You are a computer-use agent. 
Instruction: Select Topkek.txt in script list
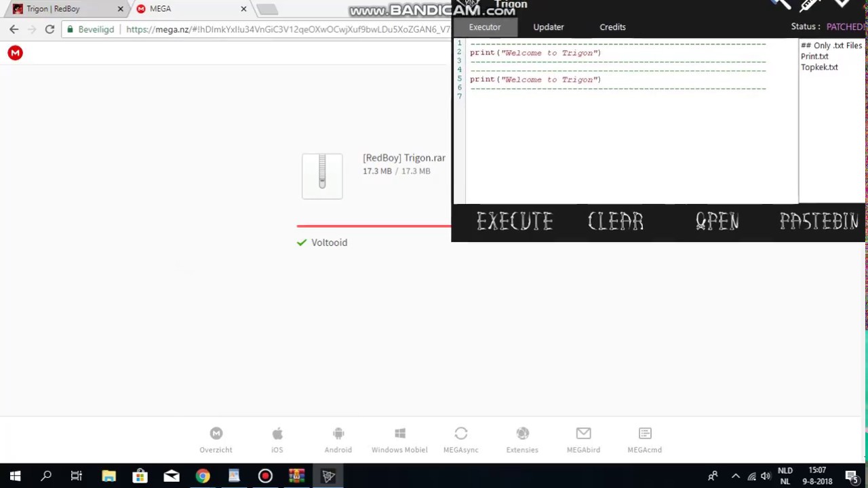[819, 67]
